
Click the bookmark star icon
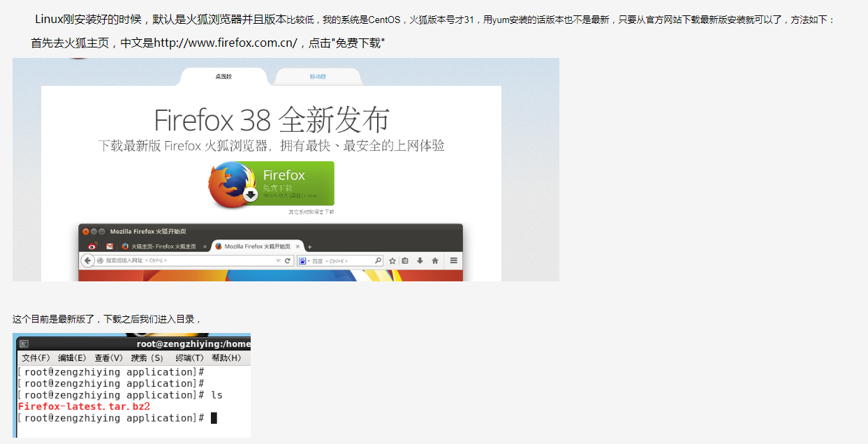tap(392, 261)
